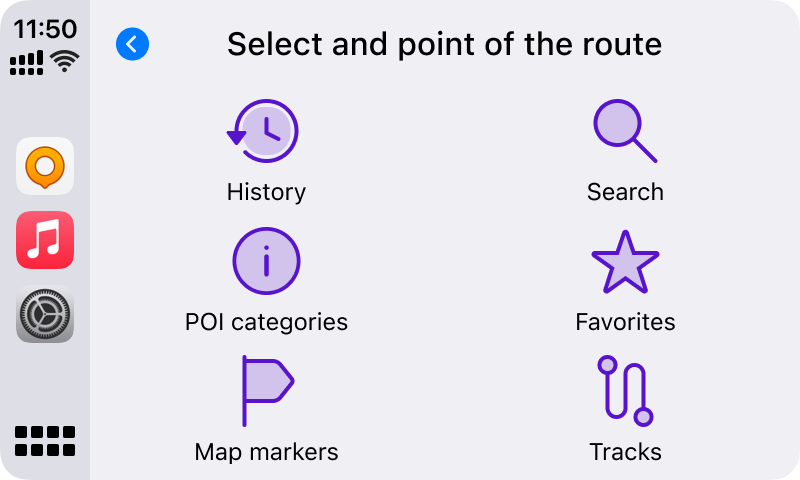Click the cellular signal bars indicator

pyautogui.click(x=27, y=63)
